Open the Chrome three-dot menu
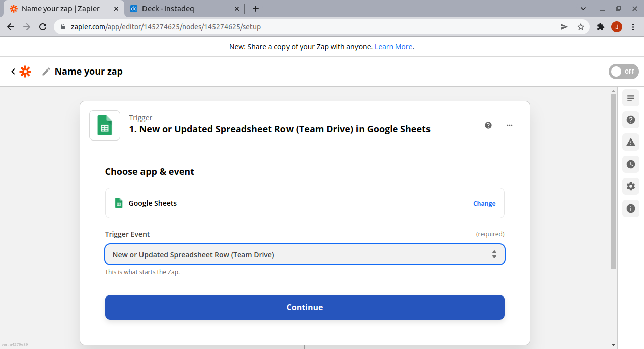 point(632,27)
